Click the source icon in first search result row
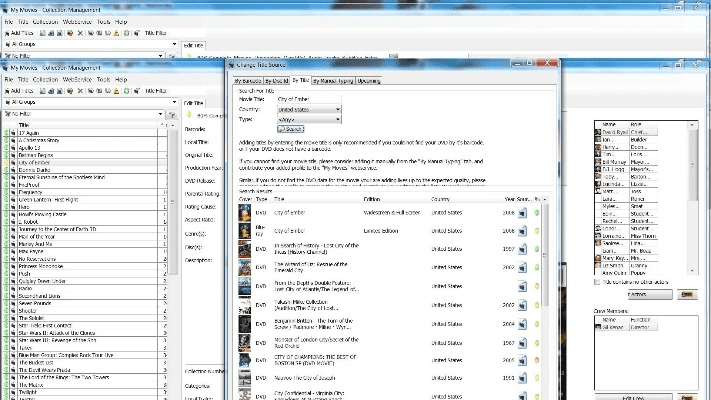711x400 pixels. coord(523,213)
